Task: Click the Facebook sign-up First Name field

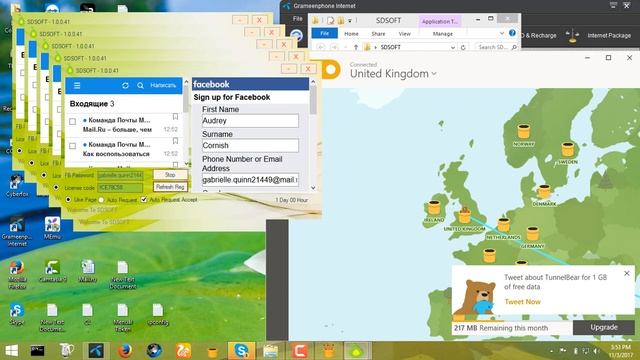Action: coord(250,121)
